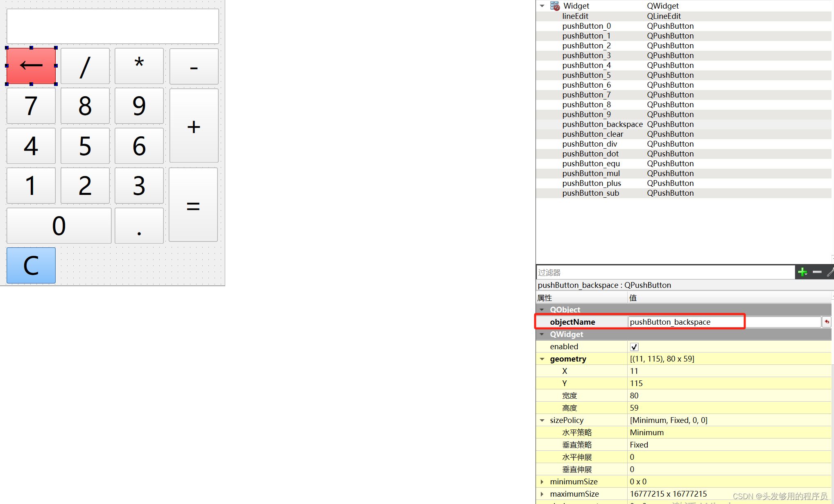The height and width of the screenshot is (504, 834).
Task: Click the number 2 button
Action: pyautogui.click(x=85, y=185)
